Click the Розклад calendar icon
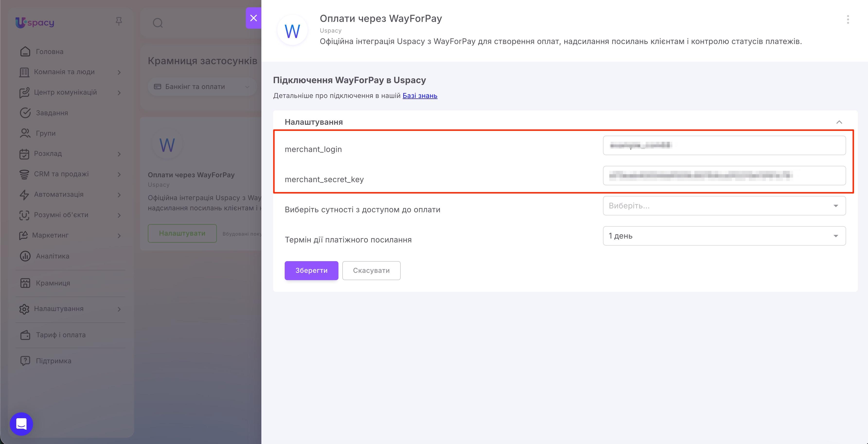This screenshot has height=444, width=868. click(x=24, y=154)
